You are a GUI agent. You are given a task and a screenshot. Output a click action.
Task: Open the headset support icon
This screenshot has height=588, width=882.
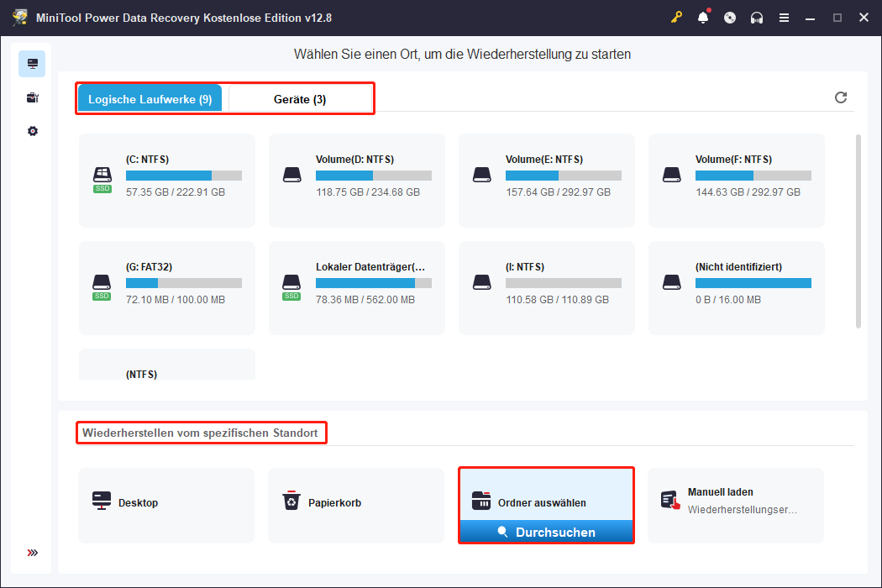point(757,18)
